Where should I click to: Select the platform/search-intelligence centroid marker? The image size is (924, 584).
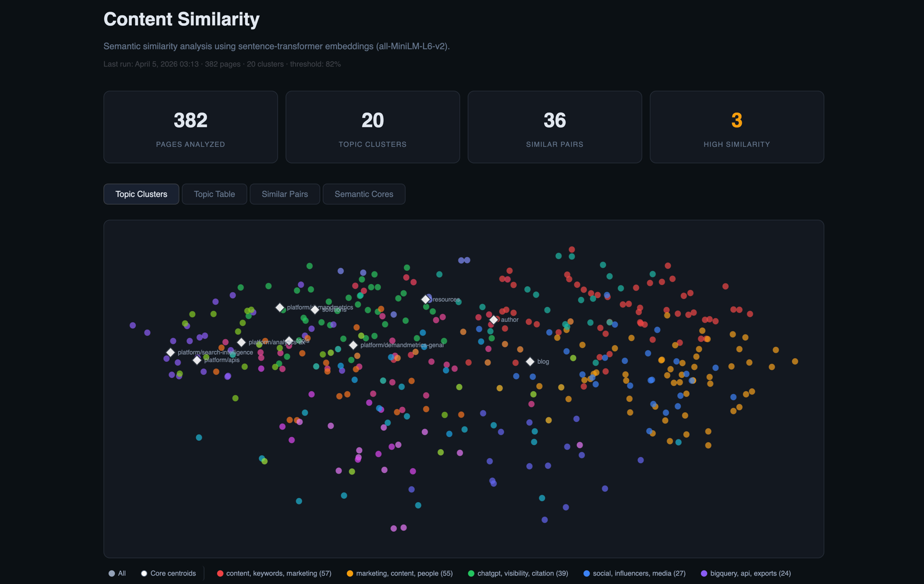pos(170,352)
